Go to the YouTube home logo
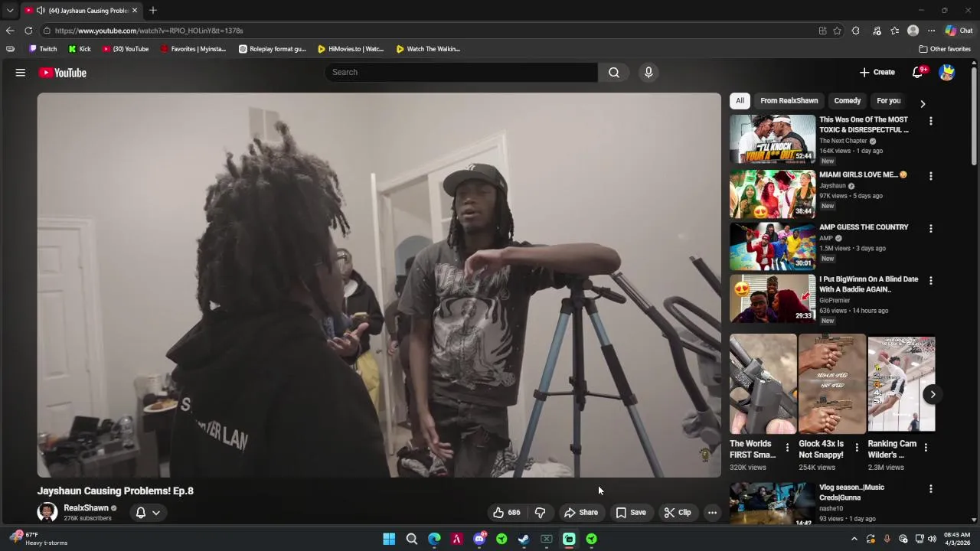 [63, 73]
